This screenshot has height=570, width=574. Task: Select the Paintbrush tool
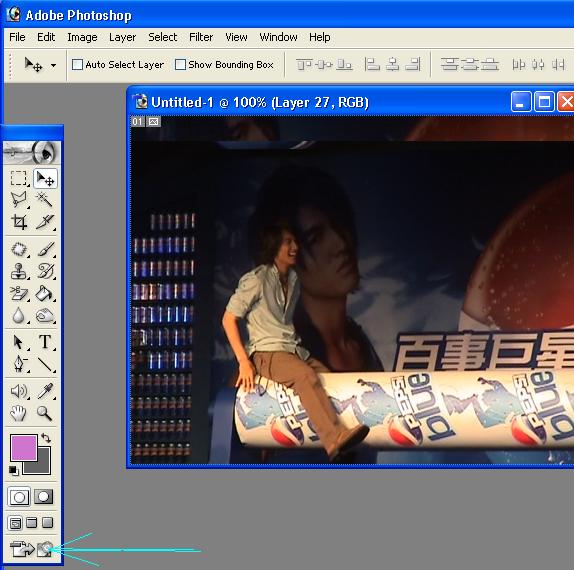(x=45, y=249)
